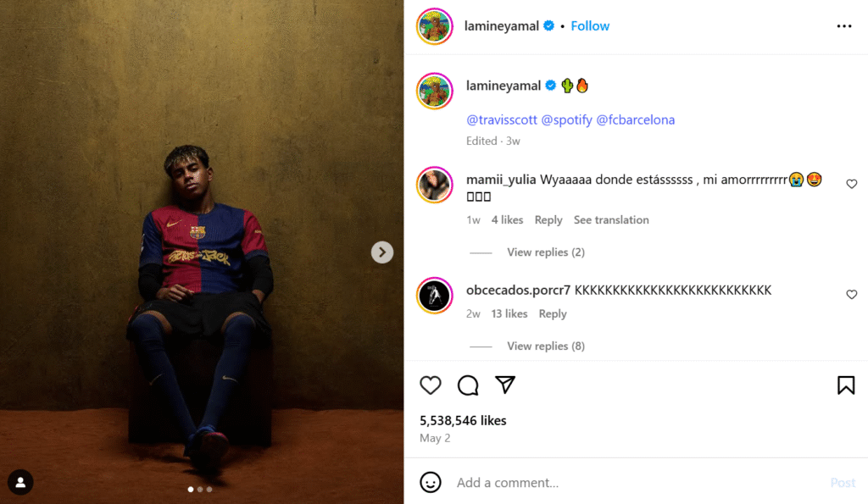Like mamii_yulia's comment
This screenshot has width=868, height=504.
pyautogui.click(x=852, y=184)
